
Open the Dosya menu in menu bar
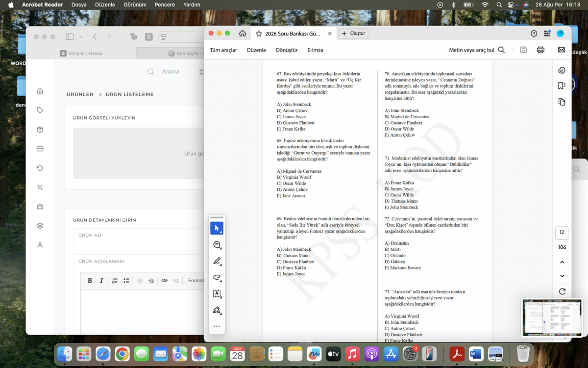coord(79,4)
